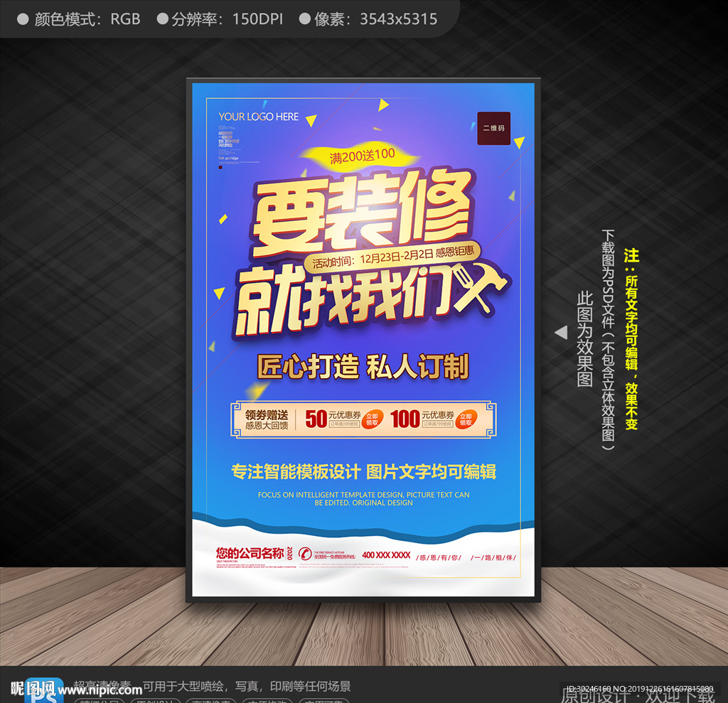This screenshot has height=703, width=728.
Task: Click the FOCUS ON INTELLIGENT TEMPLATE DESIGN text
Action: coord(363,499)
